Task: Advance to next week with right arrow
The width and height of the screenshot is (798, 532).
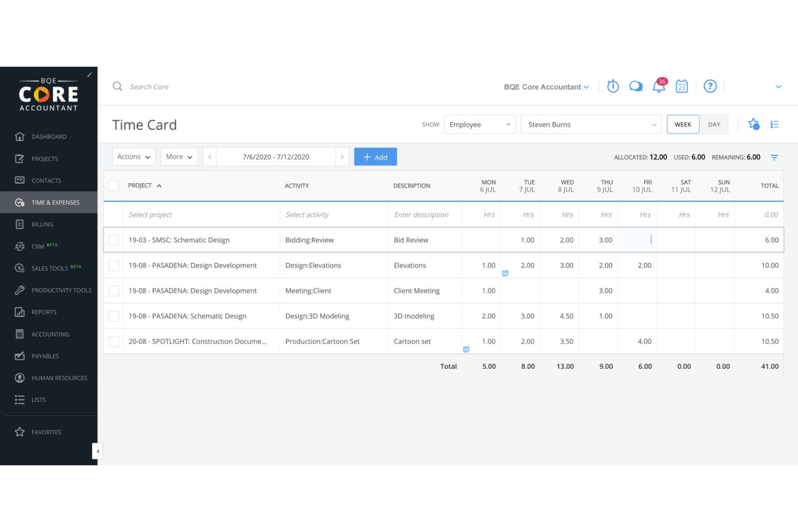Action: [342, 156]
